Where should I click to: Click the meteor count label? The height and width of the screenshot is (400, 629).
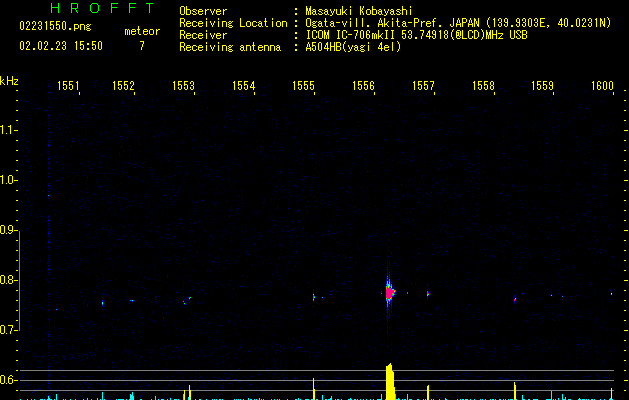[x=142, y=31]
